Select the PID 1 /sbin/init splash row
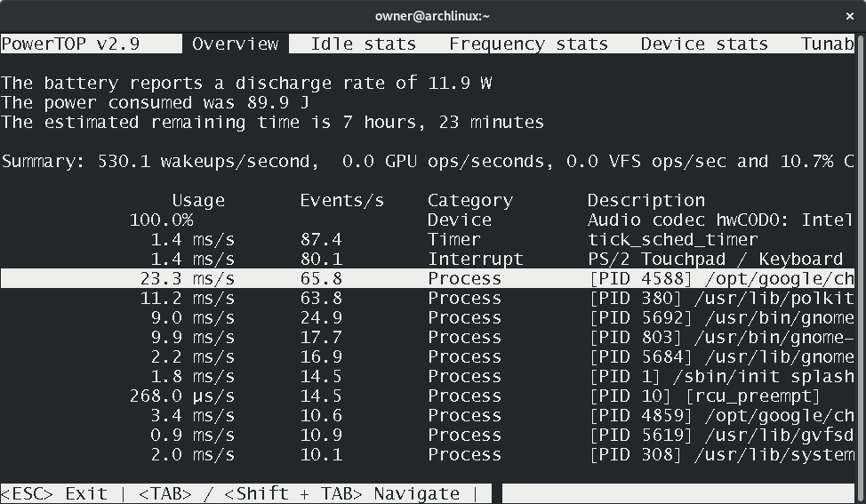 point(428,377)
